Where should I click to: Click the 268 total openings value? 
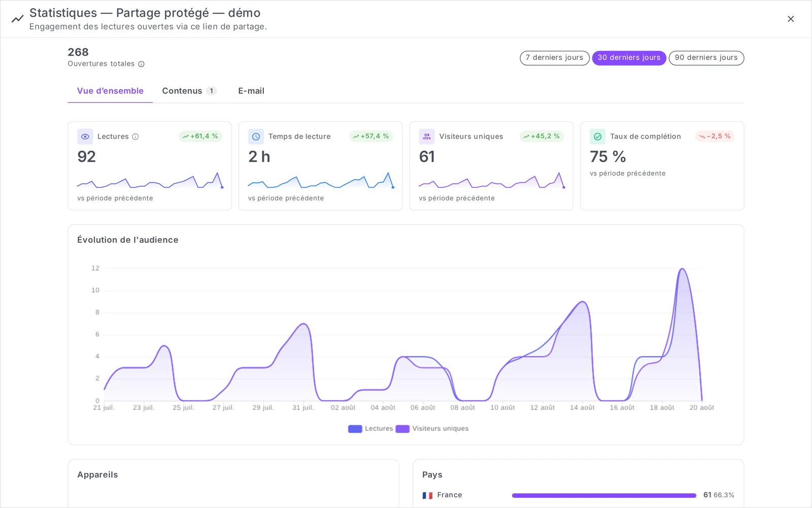coord(78,52)
